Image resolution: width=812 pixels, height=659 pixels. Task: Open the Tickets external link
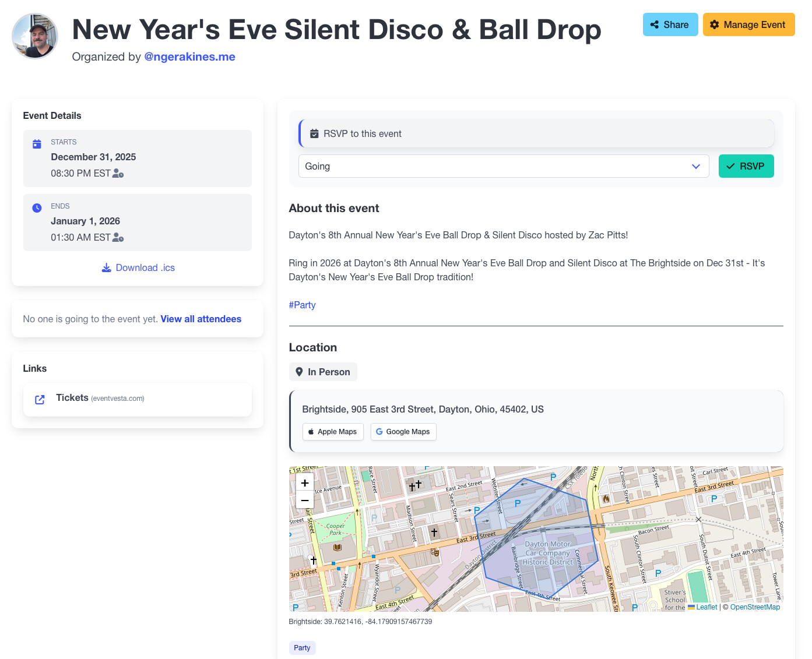click(72, 398)
